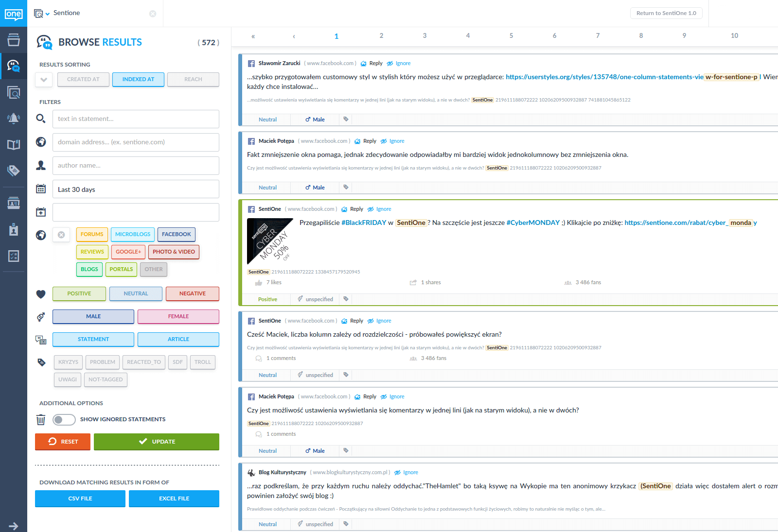Screen dimensions: 778x532
Task: Ignore the Blog Kulturystyczny statement
Action: pyautogui.click(x=406, y=473)
